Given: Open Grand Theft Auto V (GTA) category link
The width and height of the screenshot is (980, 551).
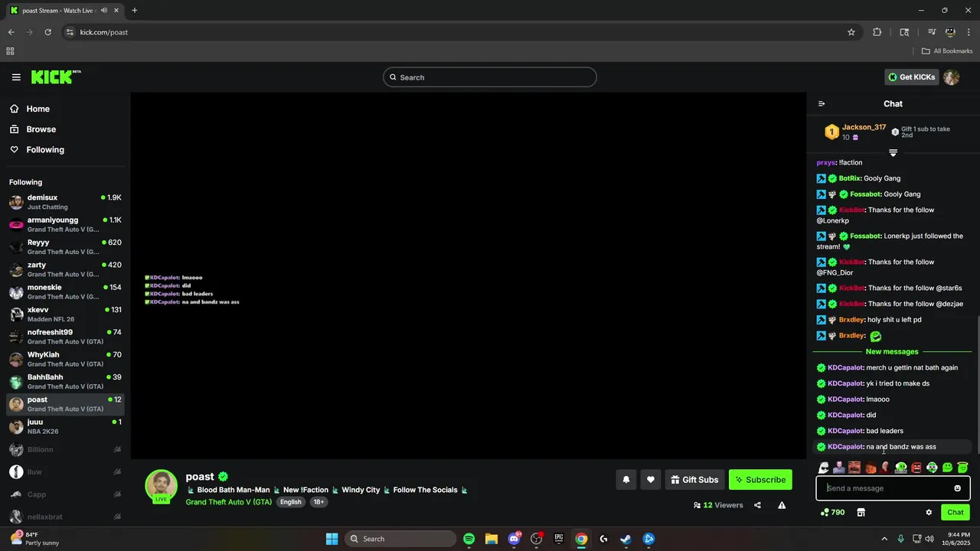Looking at the screenshot, I should pos(229,502).
